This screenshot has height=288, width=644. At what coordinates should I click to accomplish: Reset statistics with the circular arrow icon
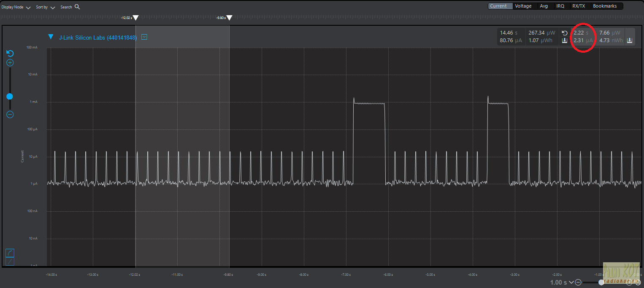pyautogui.click(x=565, y=33)
